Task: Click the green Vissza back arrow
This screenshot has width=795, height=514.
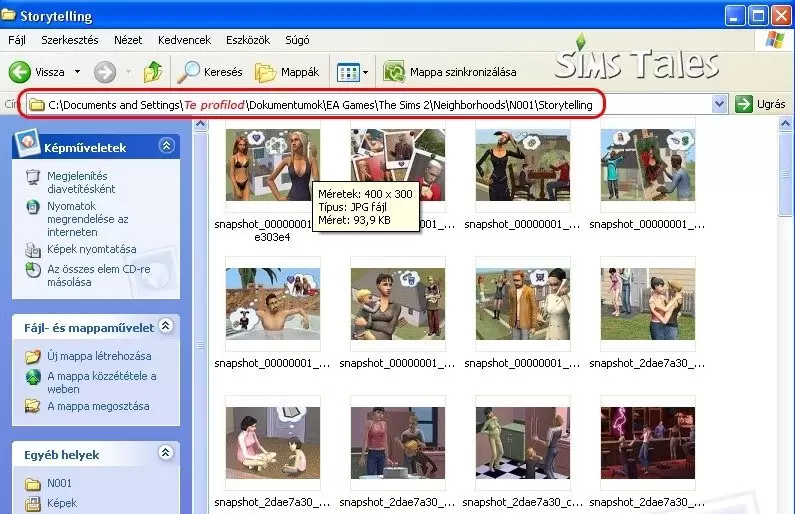Action: (20, 72)
